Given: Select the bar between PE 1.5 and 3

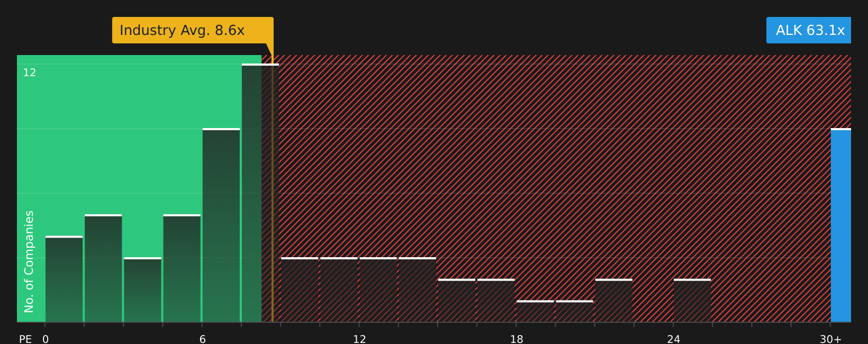Looking at the screenshot, I should 103,268.
